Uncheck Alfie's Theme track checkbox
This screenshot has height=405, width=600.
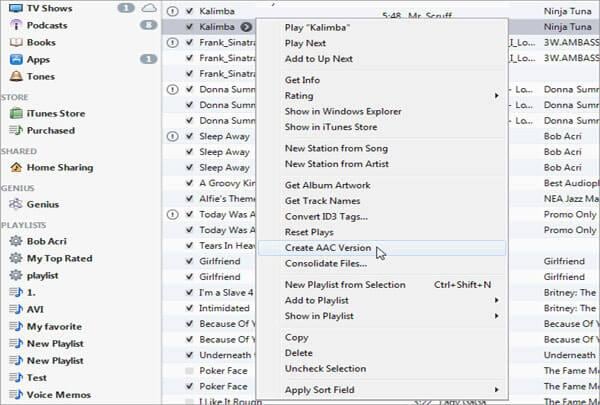189,199
